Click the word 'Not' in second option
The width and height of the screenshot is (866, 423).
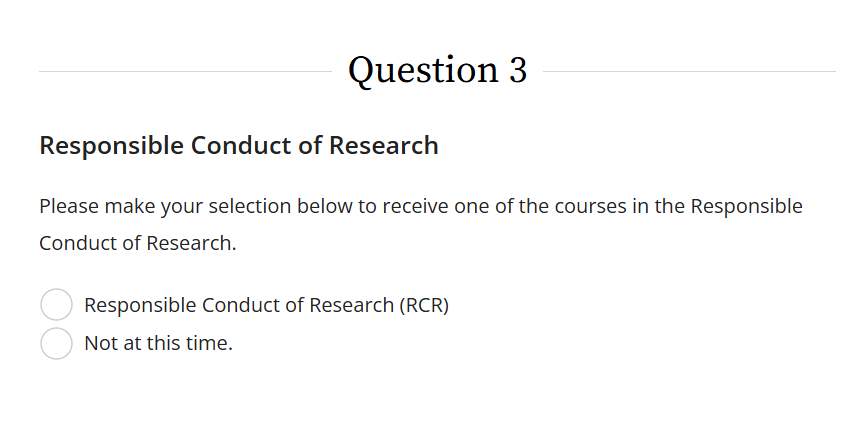pos(101,343)
